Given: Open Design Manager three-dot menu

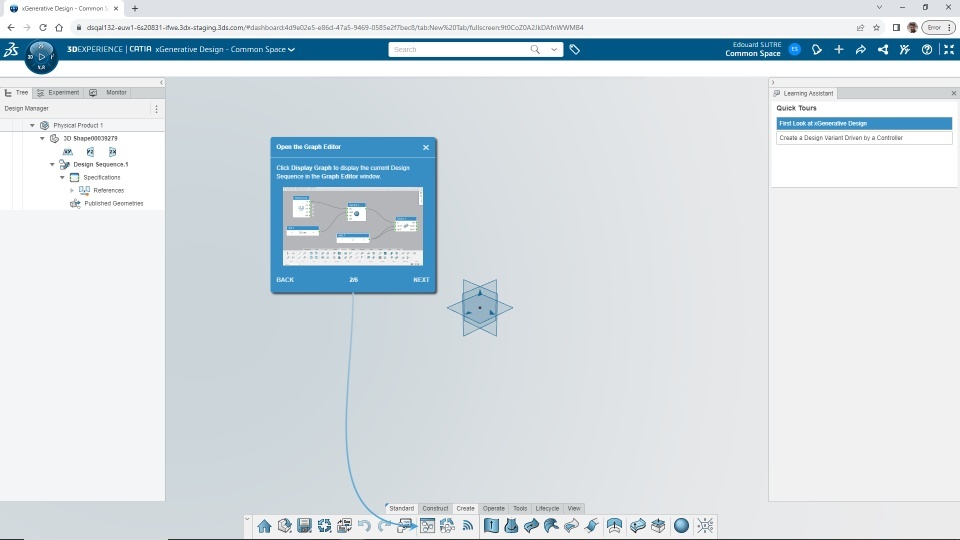Looking at the screenshot, I should pyautogui.click(x=157, y=109).
